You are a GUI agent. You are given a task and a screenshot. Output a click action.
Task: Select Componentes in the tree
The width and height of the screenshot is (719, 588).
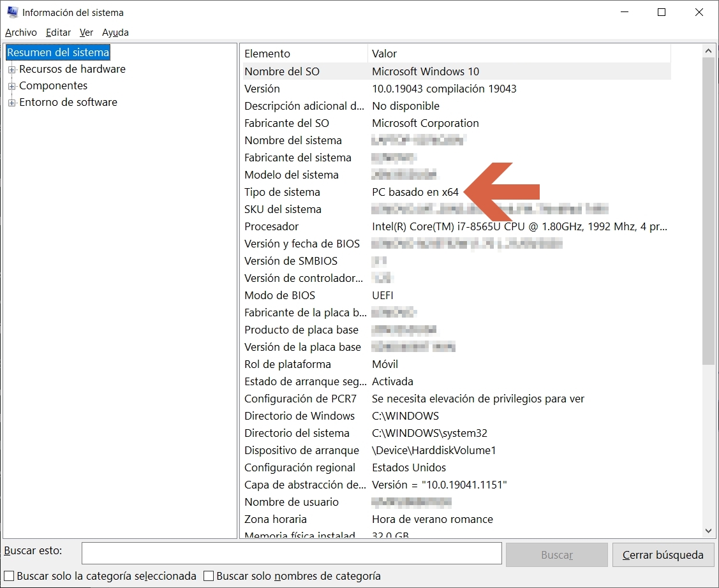coord(53,85)
